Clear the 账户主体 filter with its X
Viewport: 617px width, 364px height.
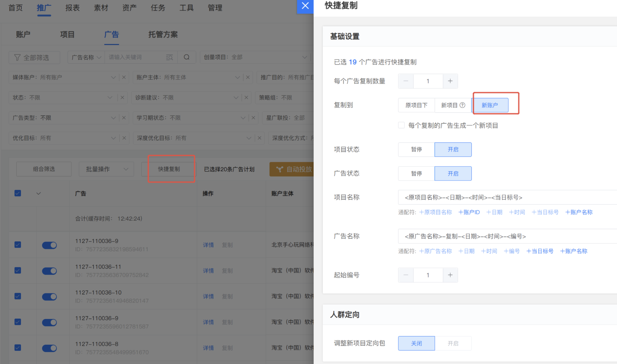(248, 77)
